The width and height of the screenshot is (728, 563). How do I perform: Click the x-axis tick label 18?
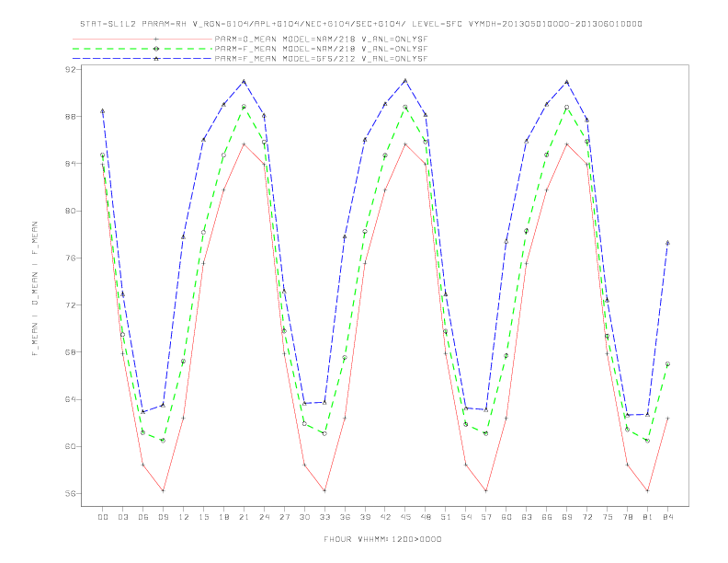[223, 517]
